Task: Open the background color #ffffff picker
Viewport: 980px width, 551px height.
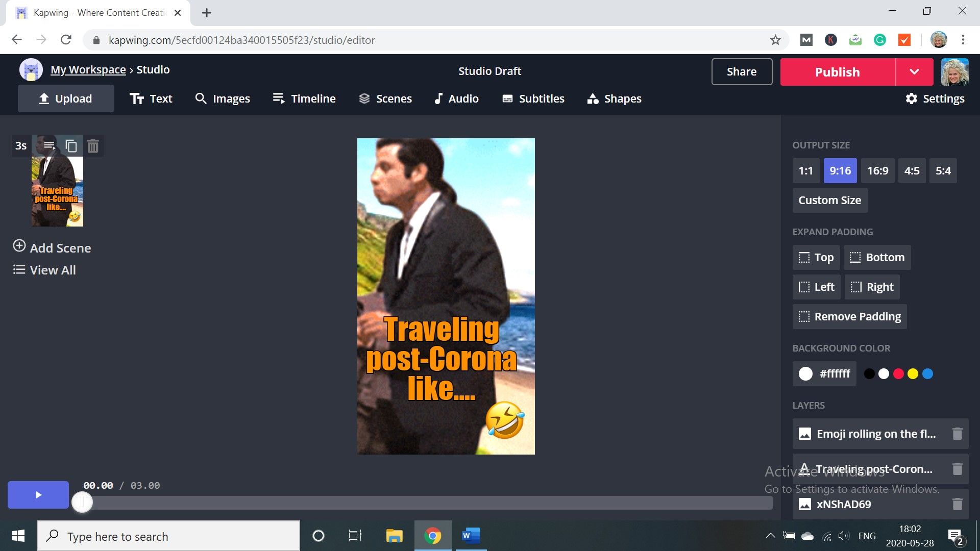Action: coord(824,374)
